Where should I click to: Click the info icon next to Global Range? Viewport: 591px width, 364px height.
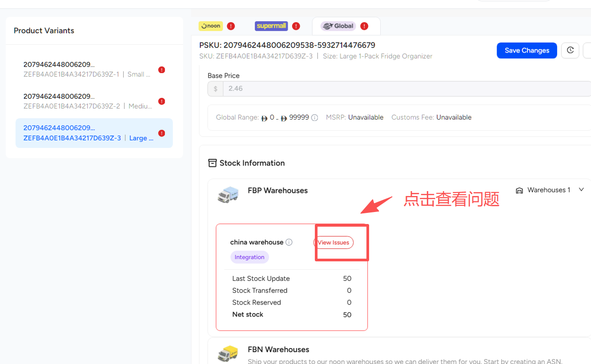pyautogui.click(x=314, y=118)
